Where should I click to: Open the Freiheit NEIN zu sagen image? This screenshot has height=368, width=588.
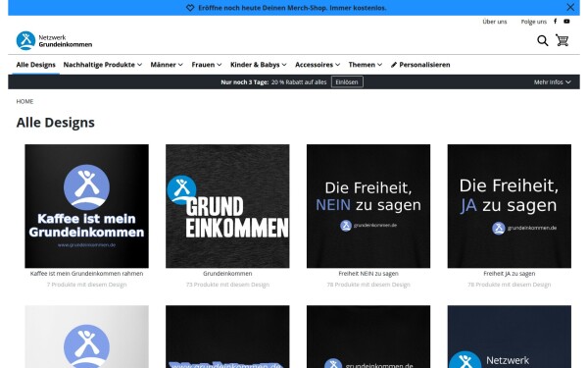368,206
